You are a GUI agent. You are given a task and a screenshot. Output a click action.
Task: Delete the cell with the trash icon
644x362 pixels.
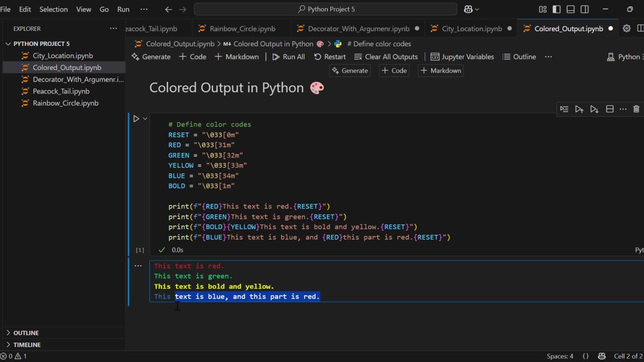click(636, 109)
